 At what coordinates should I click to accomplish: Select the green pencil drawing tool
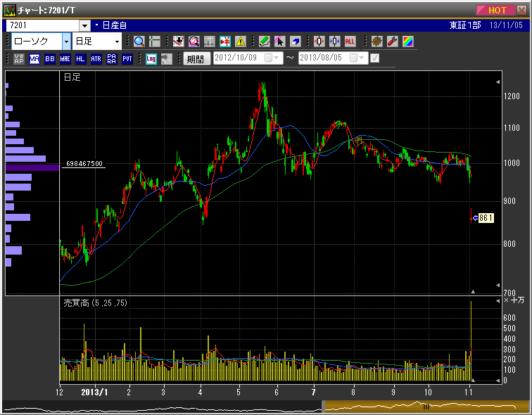click(264, 41)
